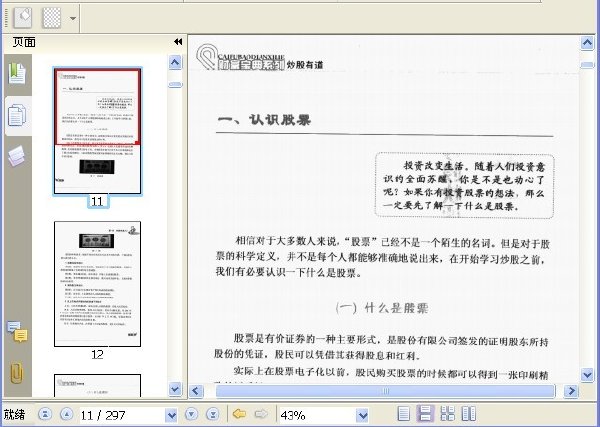
Task: Switch to facing pages layout
Action: tap(469, 414)
